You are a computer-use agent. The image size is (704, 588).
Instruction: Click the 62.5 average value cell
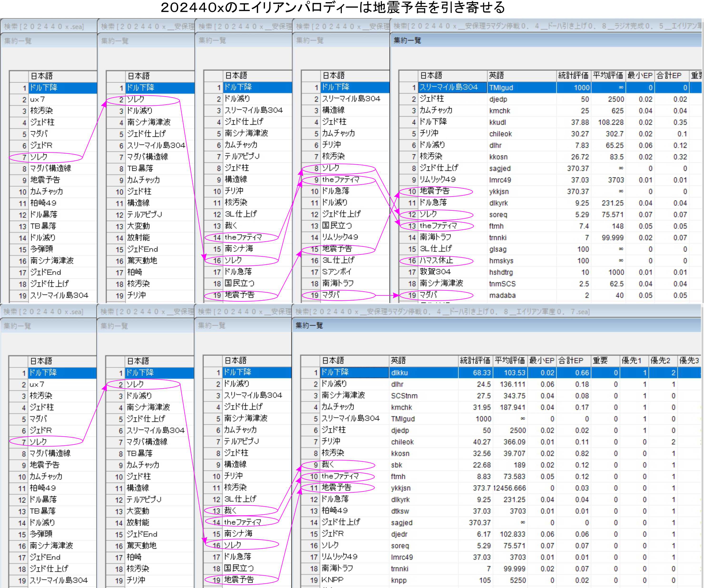tap(608, 284)
